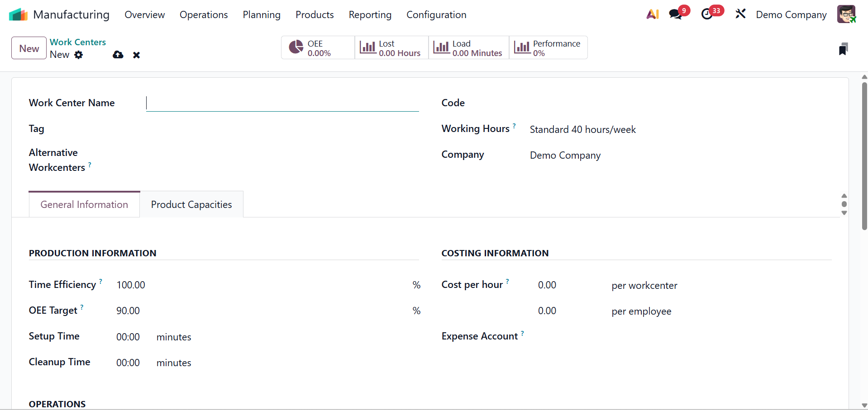The image size is (868, 410).
Task: Open the Reporting menu
Action: click(x=370, y=15)
